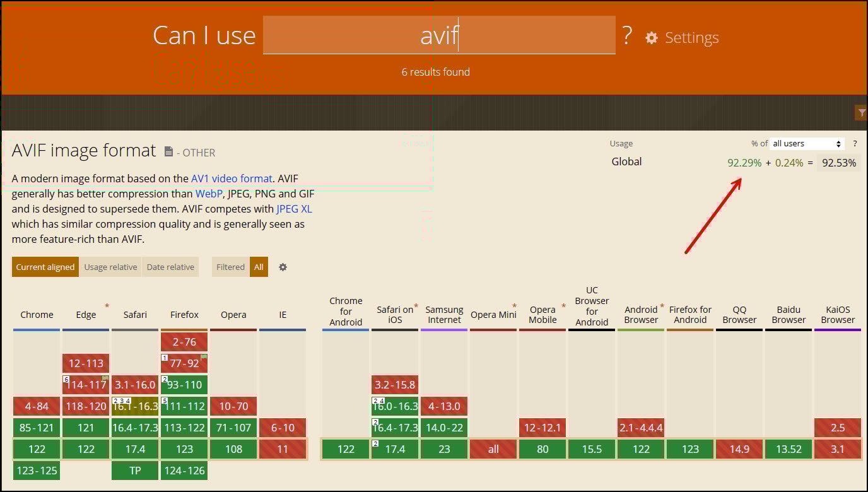This screenshot has width=868, height=492.
Task: Click the filter funnel icon at top right
Action: 861,112
